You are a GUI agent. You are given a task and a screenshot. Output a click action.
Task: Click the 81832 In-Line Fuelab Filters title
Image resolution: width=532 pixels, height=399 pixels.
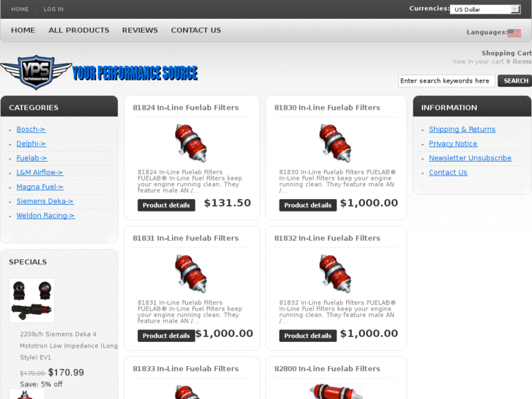click(327, 238)
